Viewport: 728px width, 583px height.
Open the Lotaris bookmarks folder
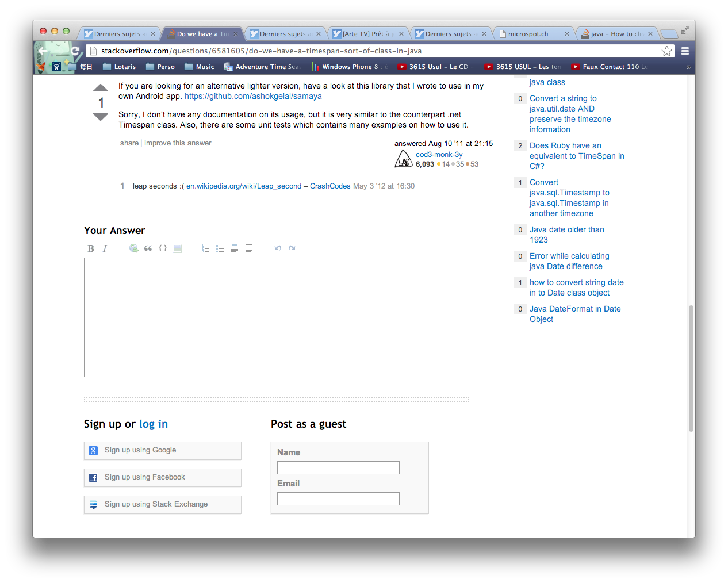point(119,67)
